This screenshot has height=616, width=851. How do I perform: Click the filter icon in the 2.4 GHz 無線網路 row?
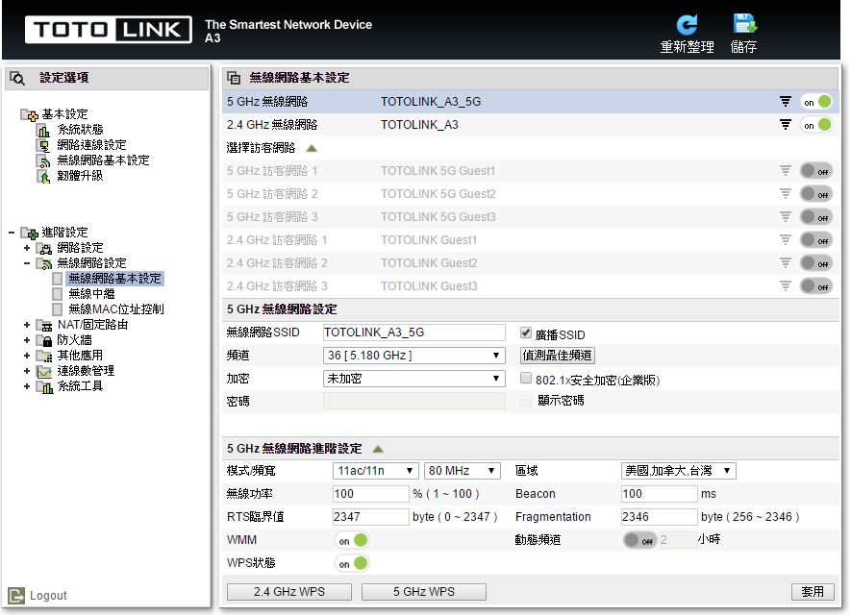(786, 125)
